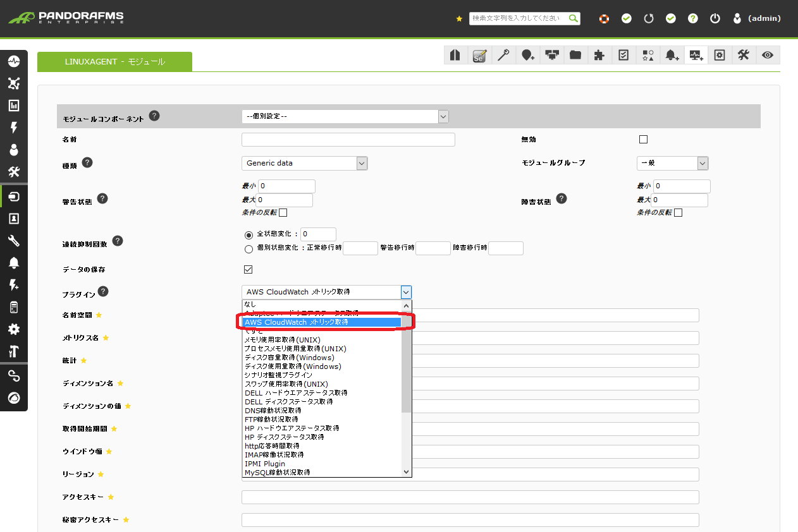Screen dimensions: 798x532
Task: Enable the 無効 checkbox
Action: click(x=644, y=140)
